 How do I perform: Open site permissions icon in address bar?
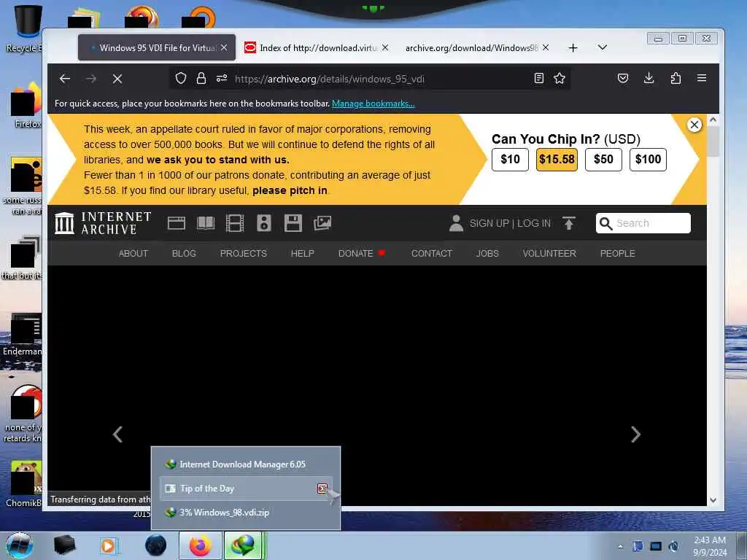[222, 78]
